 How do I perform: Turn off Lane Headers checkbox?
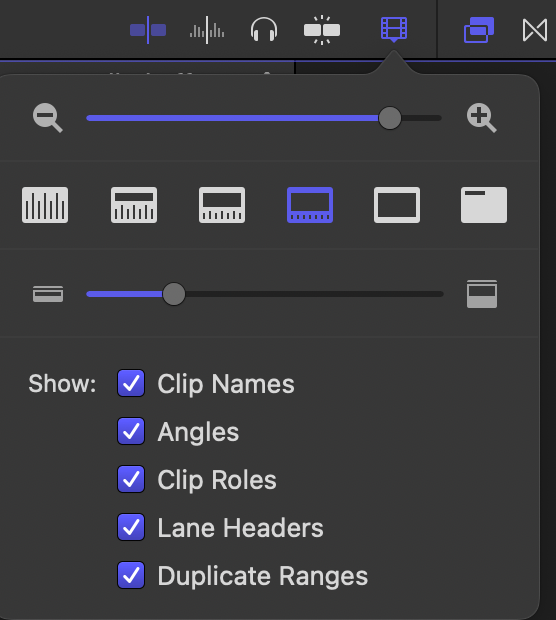[131, 527]
